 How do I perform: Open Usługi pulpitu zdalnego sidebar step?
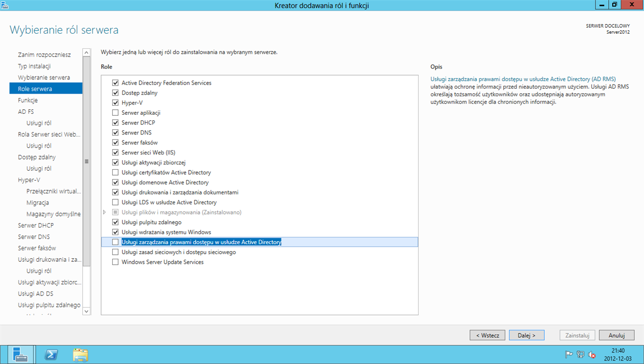pos(49,305)
